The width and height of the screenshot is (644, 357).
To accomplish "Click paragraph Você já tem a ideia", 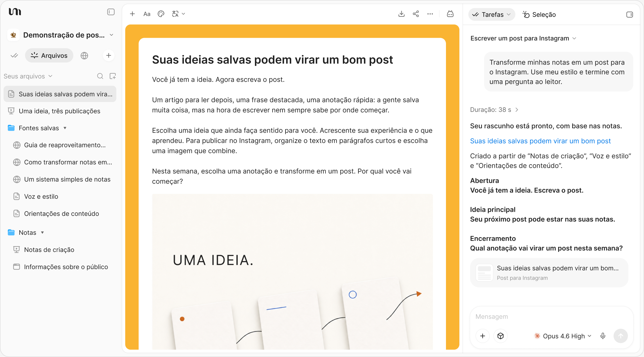I will click(218, 80).
